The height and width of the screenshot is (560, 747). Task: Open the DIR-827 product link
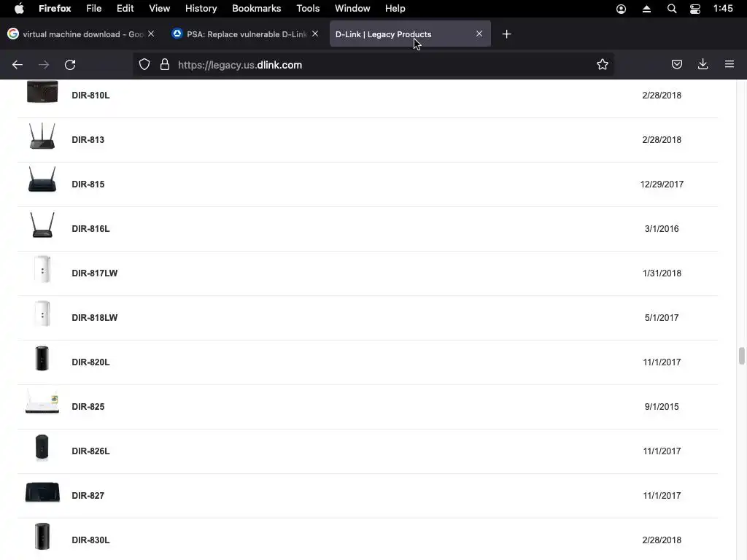point(88,496)
